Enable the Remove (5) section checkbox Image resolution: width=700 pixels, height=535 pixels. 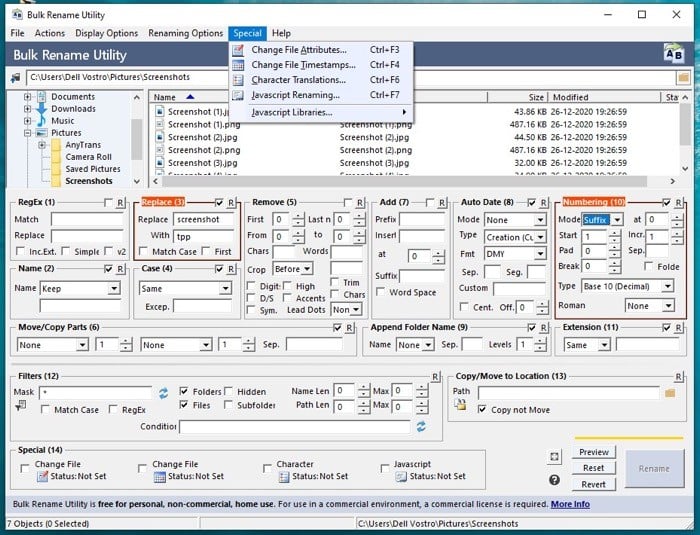[x=347, y=203]
